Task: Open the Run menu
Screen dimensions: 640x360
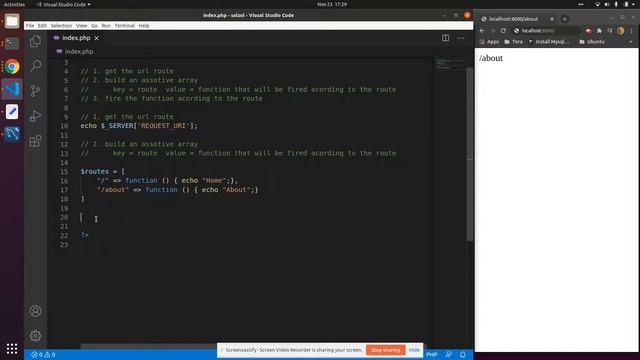Action: 106,25
